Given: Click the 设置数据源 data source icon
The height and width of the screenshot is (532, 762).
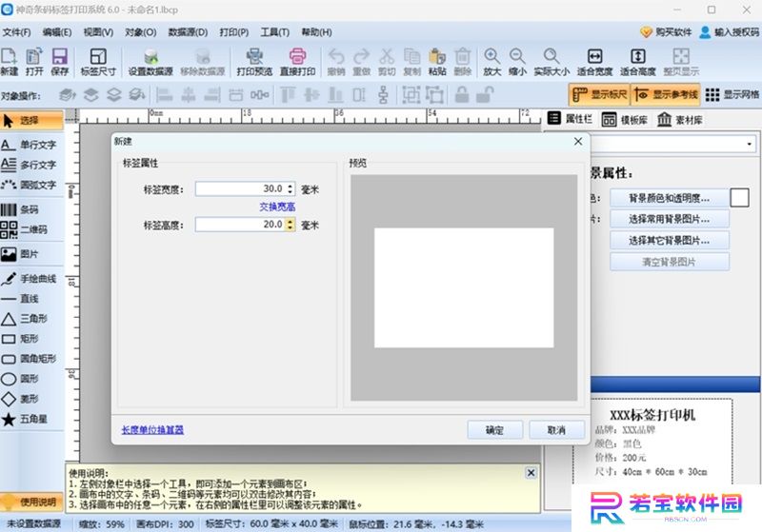Looking at the screenshot, I should click(x=150, y=62).
